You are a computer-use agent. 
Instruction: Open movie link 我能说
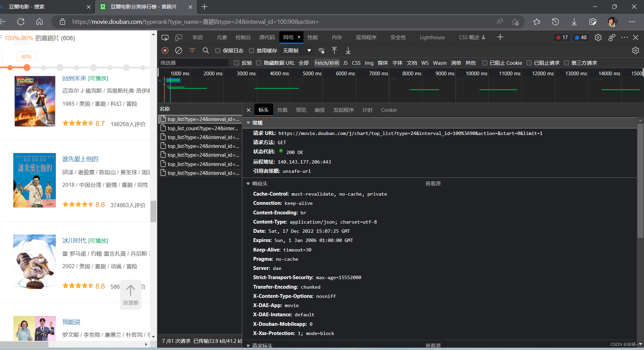(x=71, y=322)
